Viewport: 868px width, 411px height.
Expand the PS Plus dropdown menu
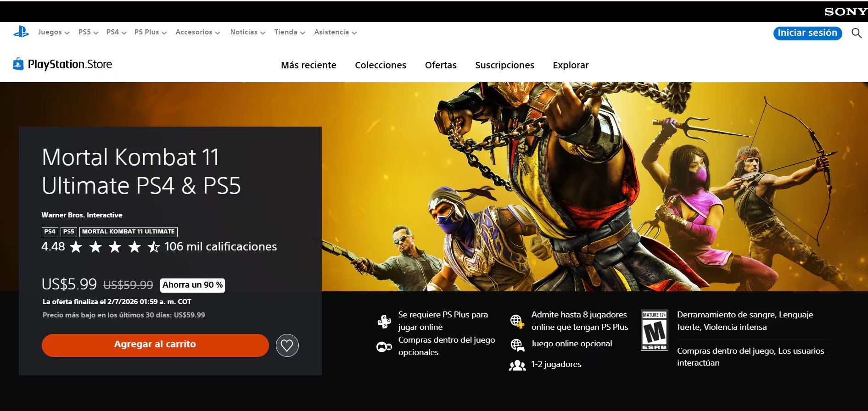click(x=151, y=32)
